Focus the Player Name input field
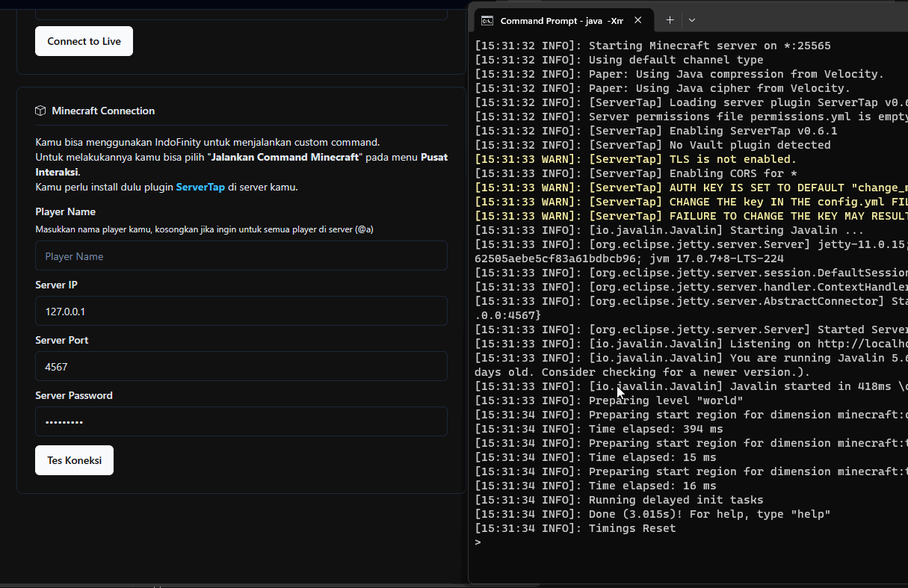Image resolution: width=908 pixels, height=588 pixels. pyautogui.click(x=241, y=256)
